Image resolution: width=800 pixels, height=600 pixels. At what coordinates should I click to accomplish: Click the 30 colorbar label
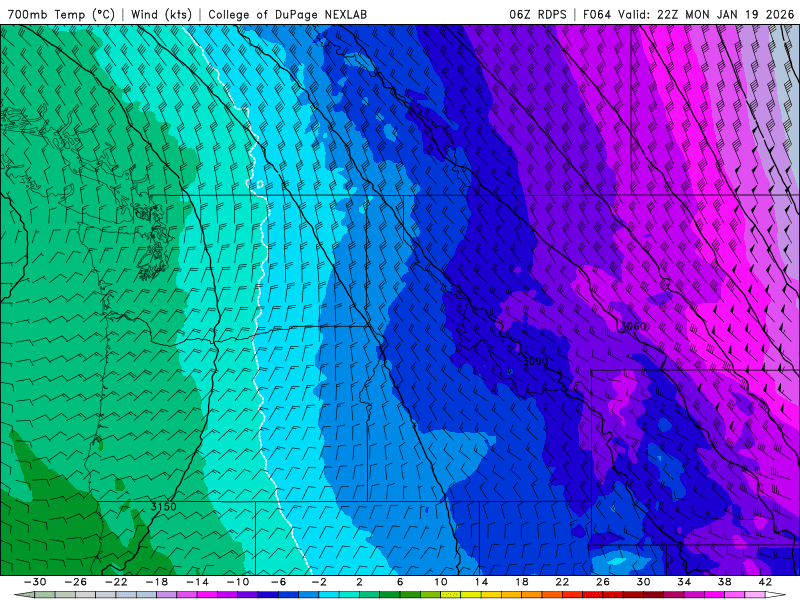coord(643,582)
